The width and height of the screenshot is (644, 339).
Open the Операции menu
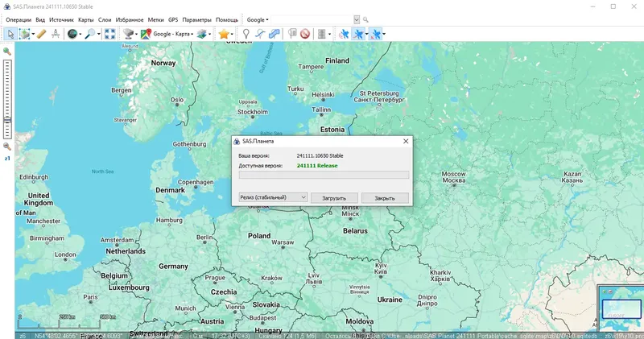[x=19, y=19]
